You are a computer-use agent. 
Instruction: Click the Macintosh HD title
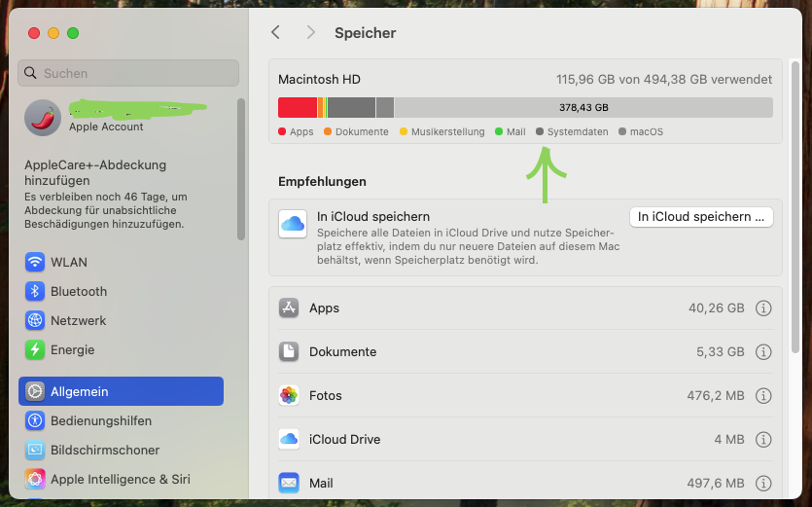[319, 80]
